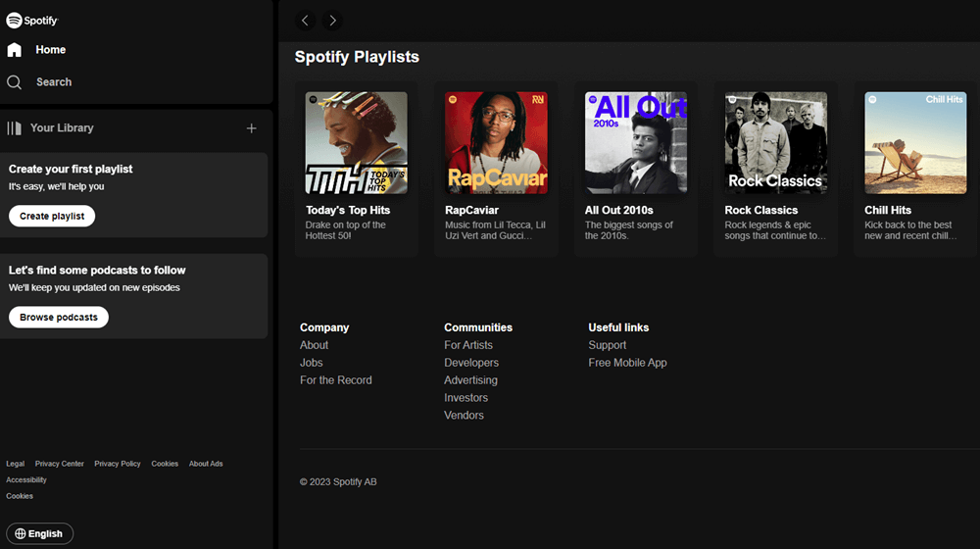Click the 'Rock legends & epic songs' description

point(775,230)
